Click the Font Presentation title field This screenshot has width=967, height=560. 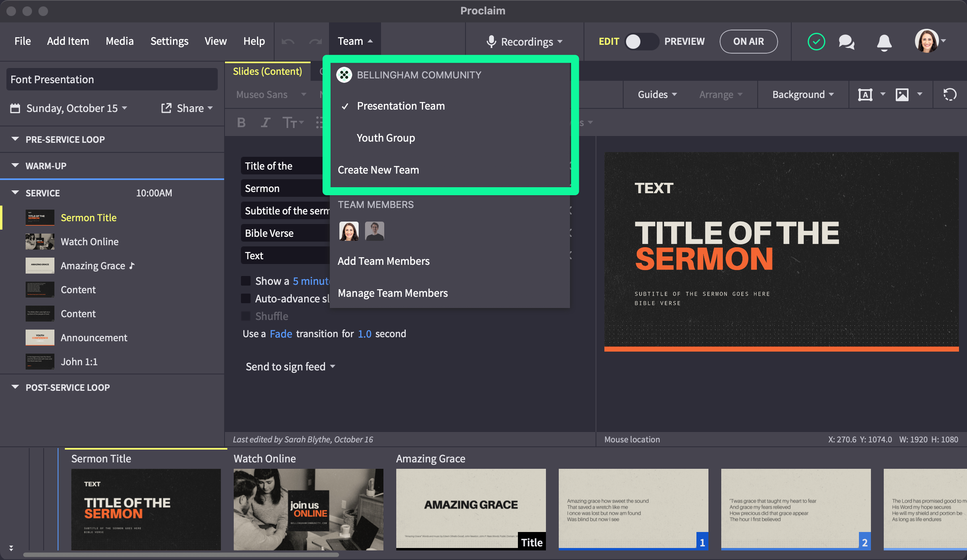(112, 79)
